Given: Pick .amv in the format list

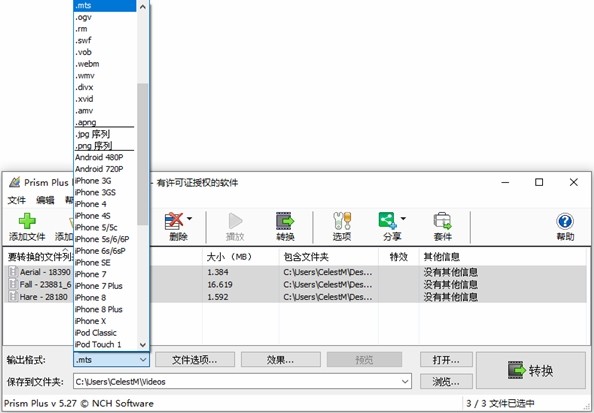Looking at the screenshot, I should point(105,111).
